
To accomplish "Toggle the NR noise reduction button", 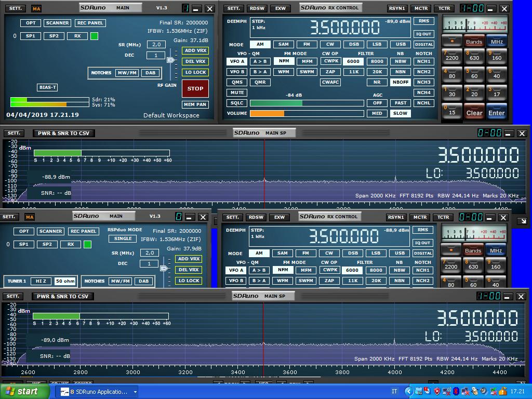I will (x=377, y=82).
